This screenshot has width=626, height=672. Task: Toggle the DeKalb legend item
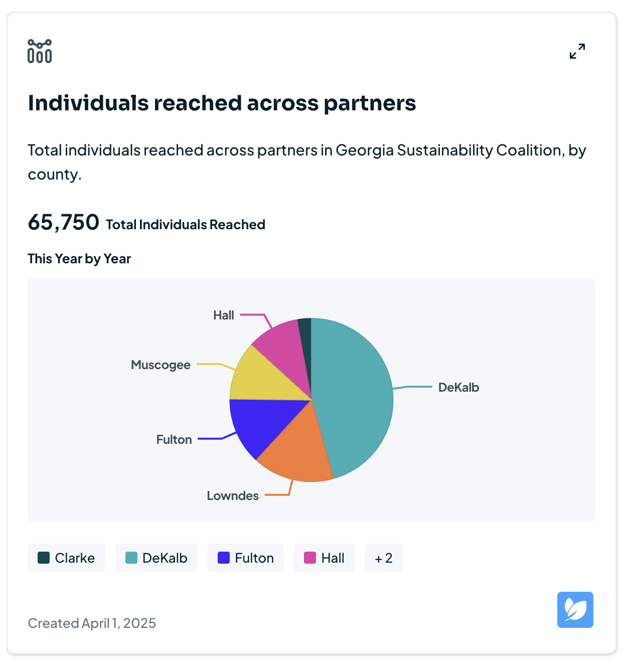[x=156, y=558]
